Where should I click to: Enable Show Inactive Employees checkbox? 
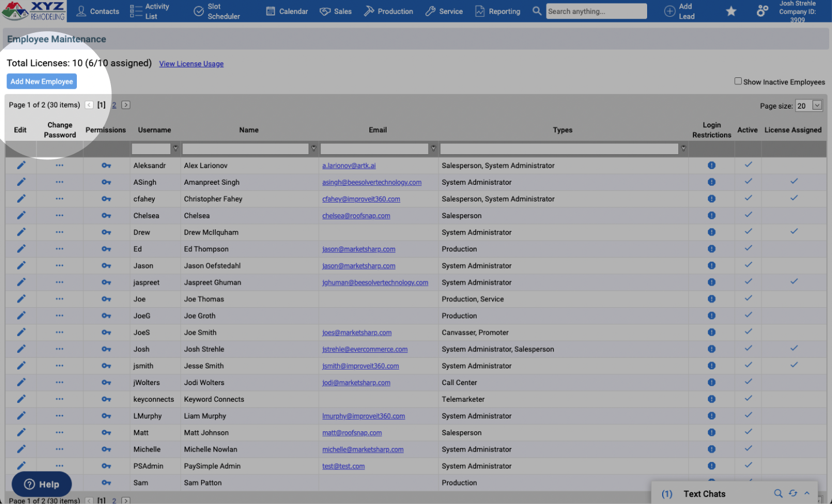coord(738,81)
